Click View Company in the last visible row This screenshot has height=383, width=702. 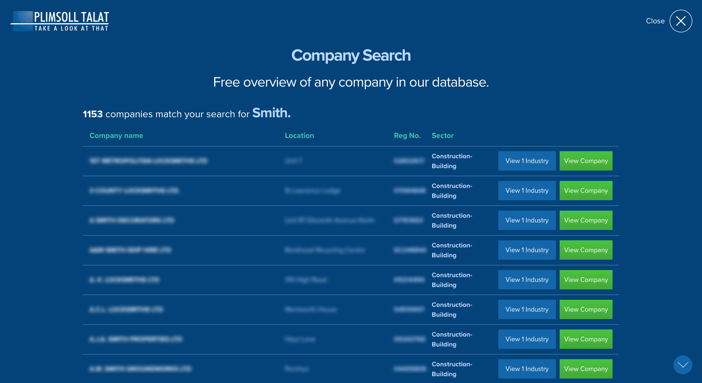586,369
